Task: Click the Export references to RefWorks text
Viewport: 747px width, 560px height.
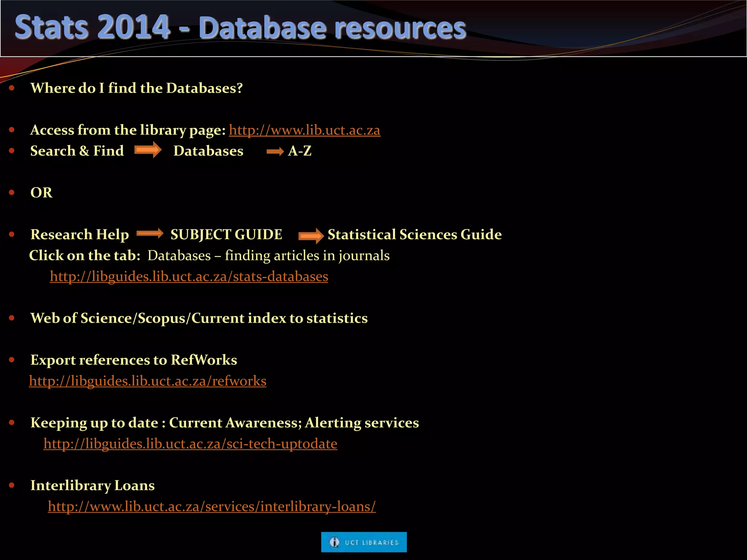Action: pyautogui.click(x=133, y=360)
